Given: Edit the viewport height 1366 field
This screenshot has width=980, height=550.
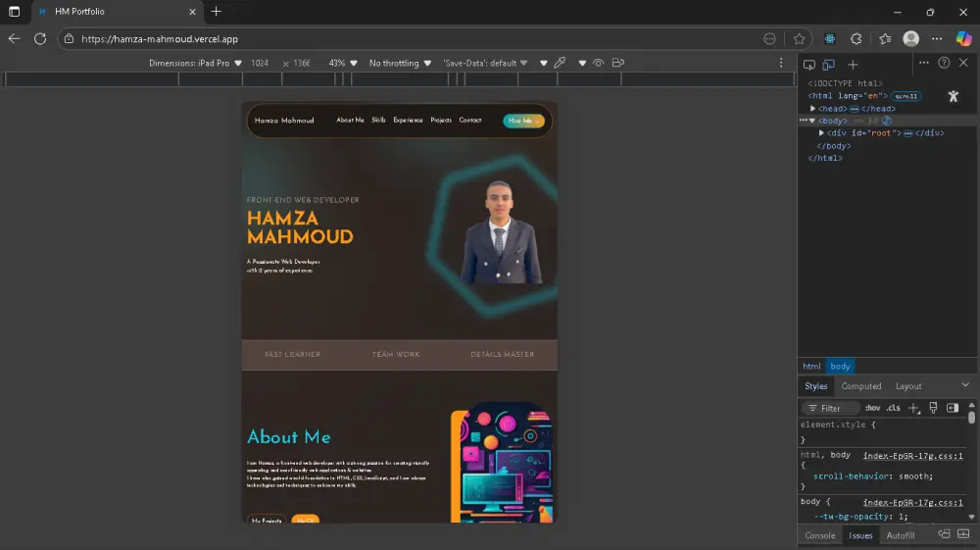Looking at the screenshot, I should (302, 63).
